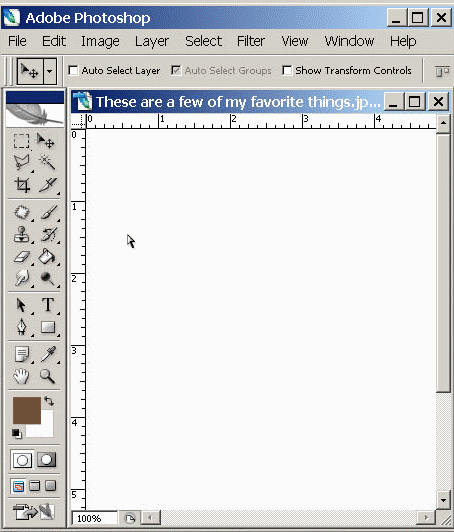Select the Magic Wand tool
The image size is (454, 532).
pos(47,162)
